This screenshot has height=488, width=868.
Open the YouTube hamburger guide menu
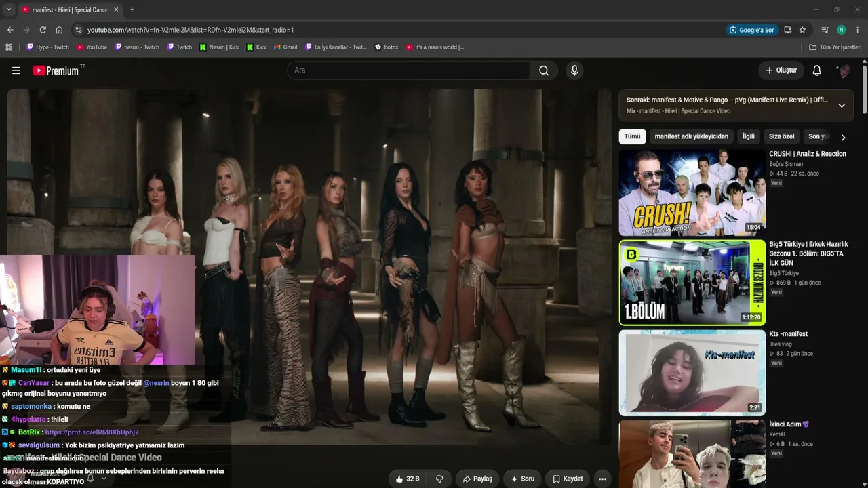(x=16, y=70)
